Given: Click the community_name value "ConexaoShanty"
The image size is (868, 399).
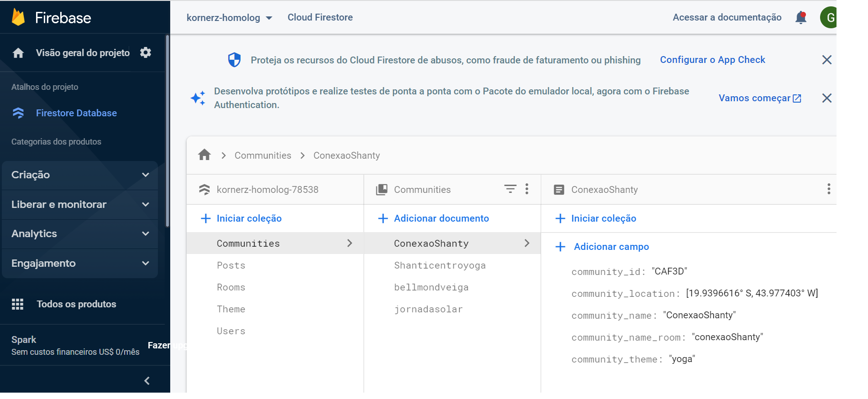Looking at the screenshot, I should (x=699, y=315).
